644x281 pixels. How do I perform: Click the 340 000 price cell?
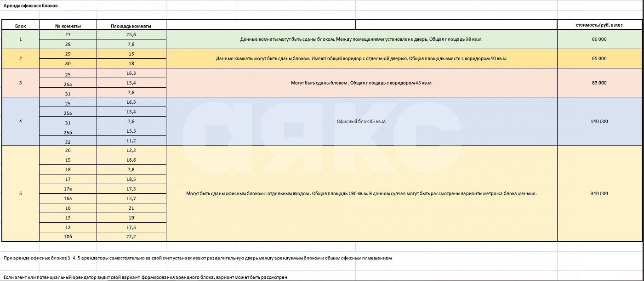[599, 194]
